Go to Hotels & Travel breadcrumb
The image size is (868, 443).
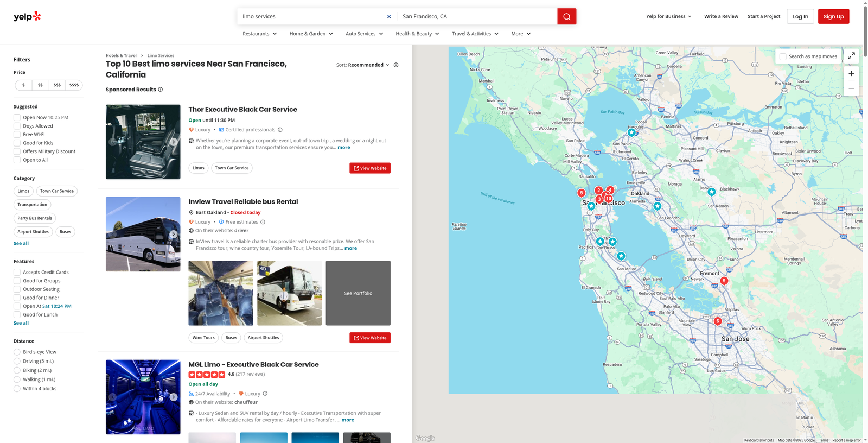(121, 55)
